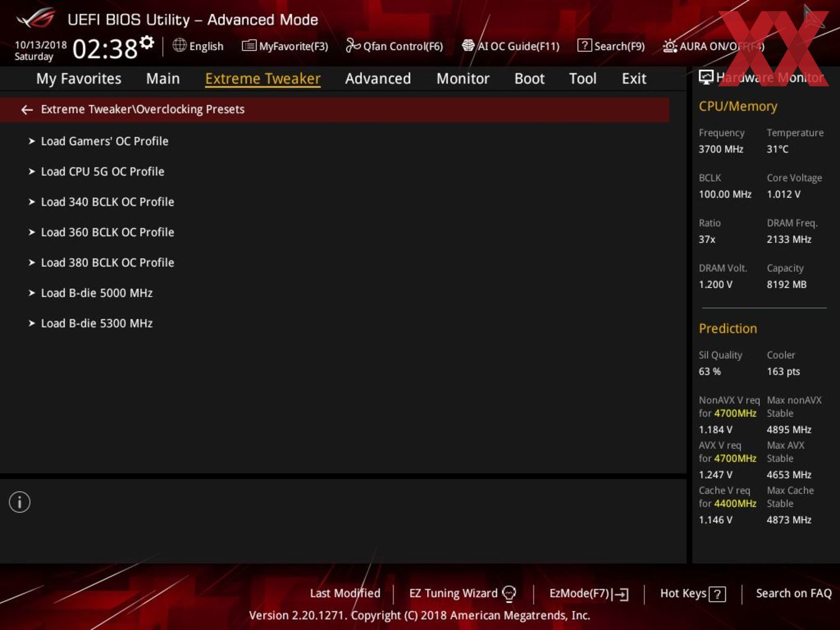
Task: Click the CPU/Memory section heading
Action: 737,106
